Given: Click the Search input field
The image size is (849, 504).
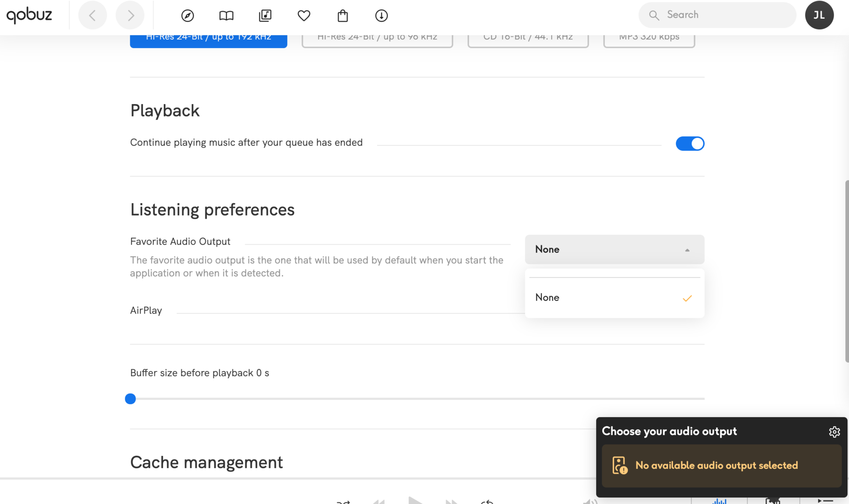Looking at the screenshot, I should 717,15.
